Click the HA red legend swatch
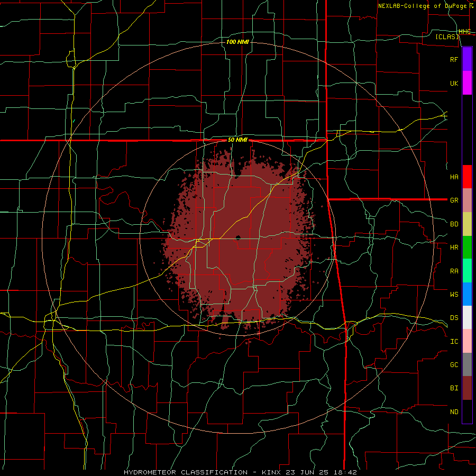This screenshot has height=476, width=476. coord(467,177)
